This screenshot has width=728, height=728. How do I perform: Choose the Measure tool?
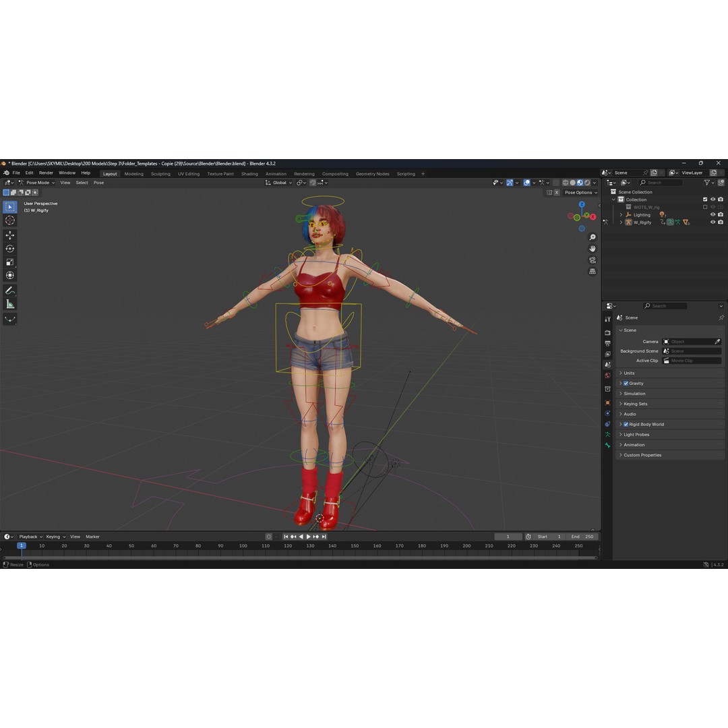9,304
